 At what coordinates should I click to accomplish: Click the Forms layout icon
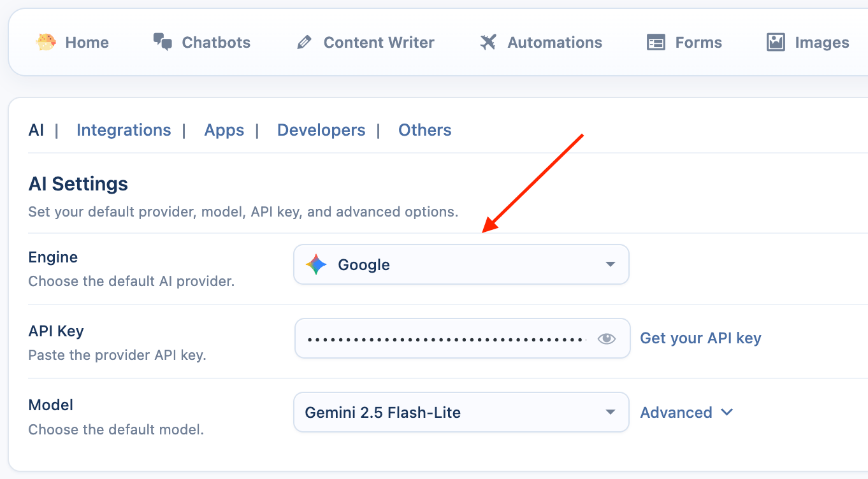coord(656,43)
